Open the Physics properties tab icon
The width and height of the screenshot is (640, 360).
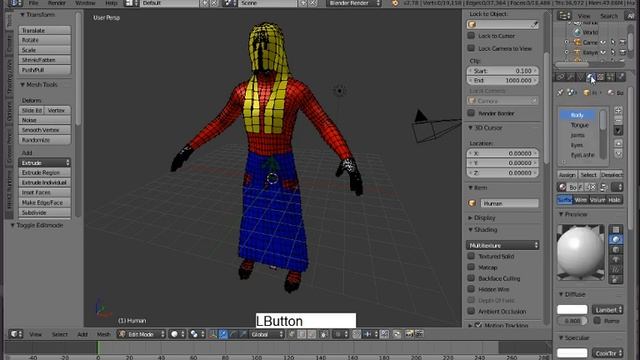[x=621, y=76]
